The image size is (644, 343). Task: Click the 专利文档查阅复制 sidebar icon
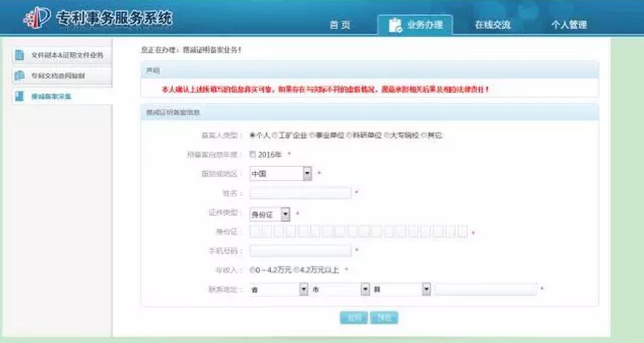point(20,76)
